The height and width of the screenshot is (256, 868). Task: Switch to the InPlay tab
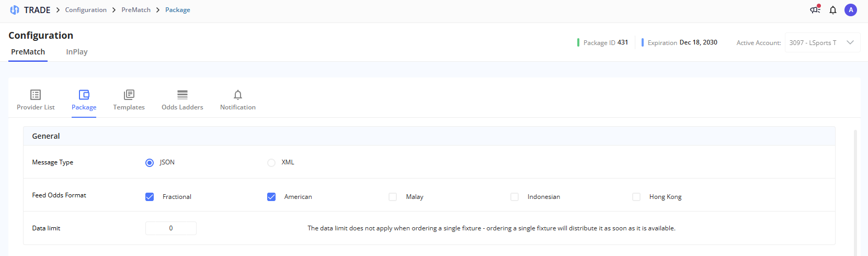click(x=77, y=52)
